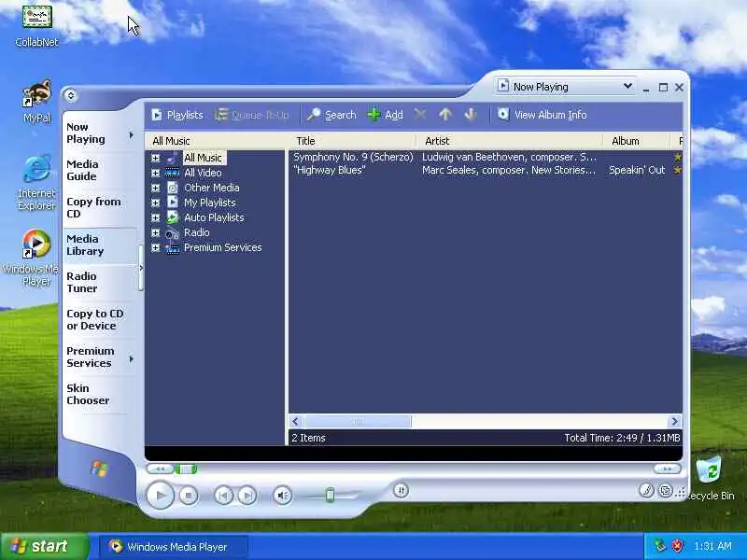
Task: Click the Speakin' Out album cell
Action: pyautogui.click(x=637, y=170)
